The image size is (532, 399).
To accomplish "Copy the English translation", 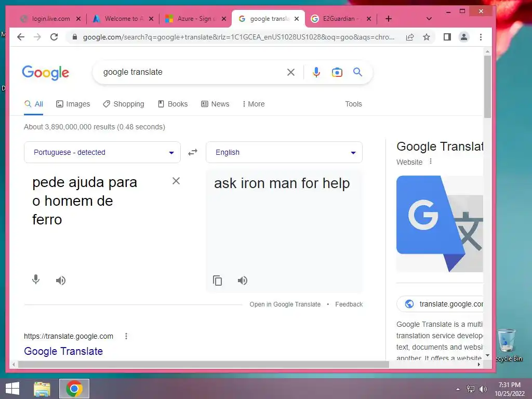I will [x=218, y=281].
